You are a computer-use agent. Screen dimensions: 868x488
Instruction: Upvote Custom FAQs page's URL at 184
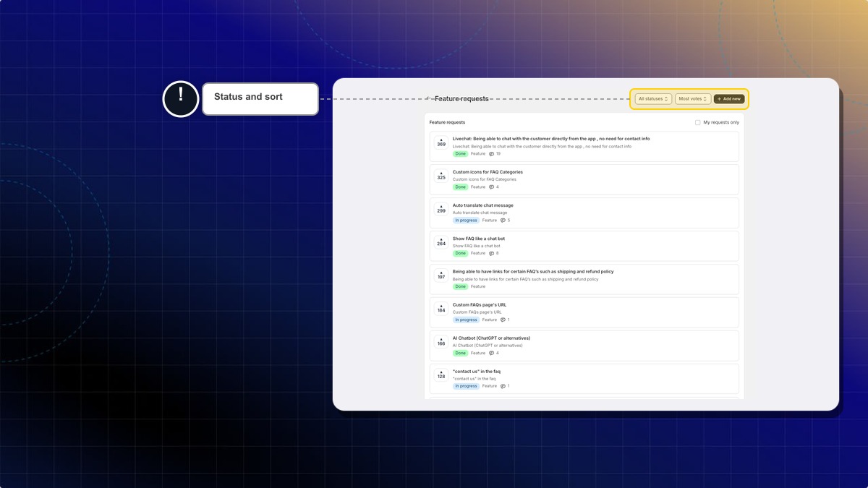pos(441,309)
